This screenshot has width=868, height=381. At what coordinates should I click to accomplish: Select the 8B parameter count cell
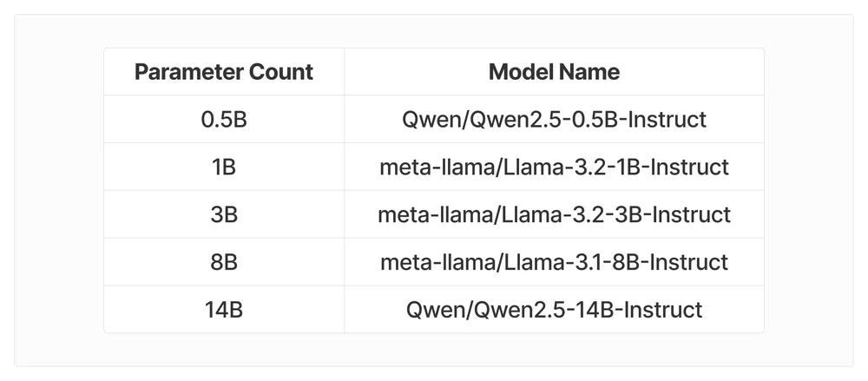coord(224,262)
